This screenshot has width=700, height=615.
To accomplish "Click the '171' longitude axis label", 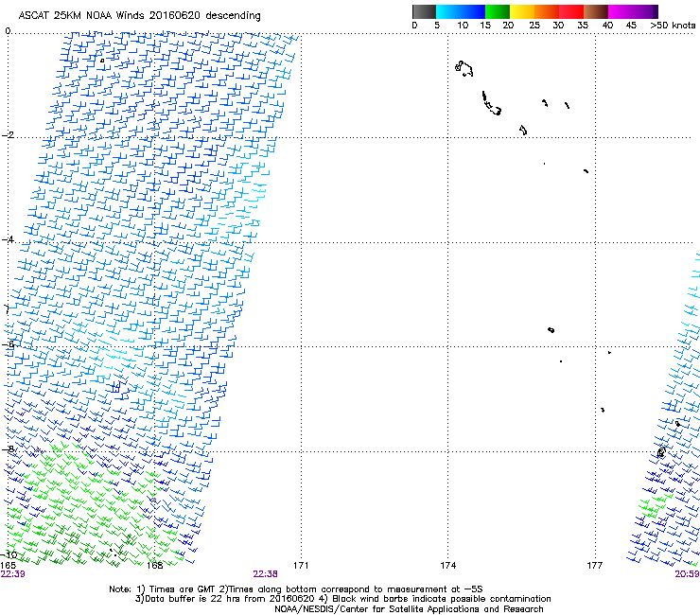I will click(x=301, y=566).
